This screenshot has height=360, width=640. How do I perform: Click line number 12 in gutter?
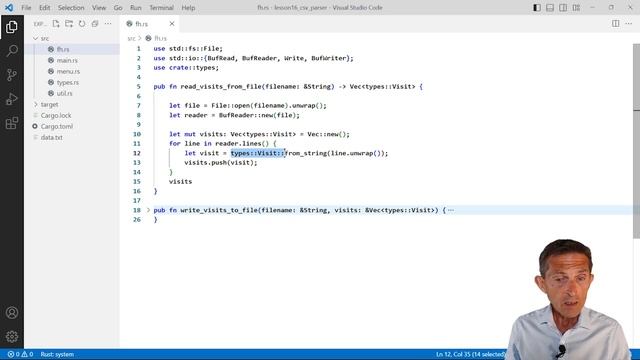(x=137, y=153)
